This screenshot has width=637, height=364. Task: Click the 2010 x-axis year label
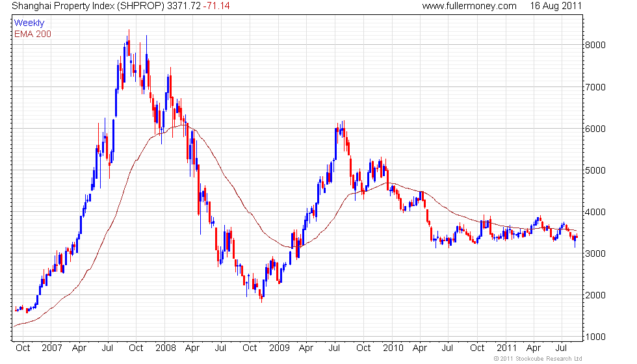[393, 348]
